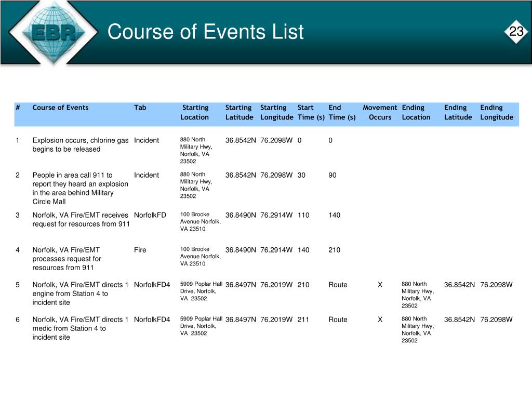532x399 pixels.
Task: Click end time '90' in row 2
Action: (x=332, y=175)
